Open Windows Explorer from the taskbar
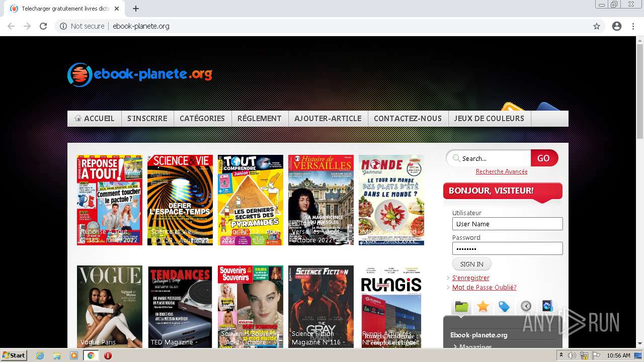 (x=57, y=355)
